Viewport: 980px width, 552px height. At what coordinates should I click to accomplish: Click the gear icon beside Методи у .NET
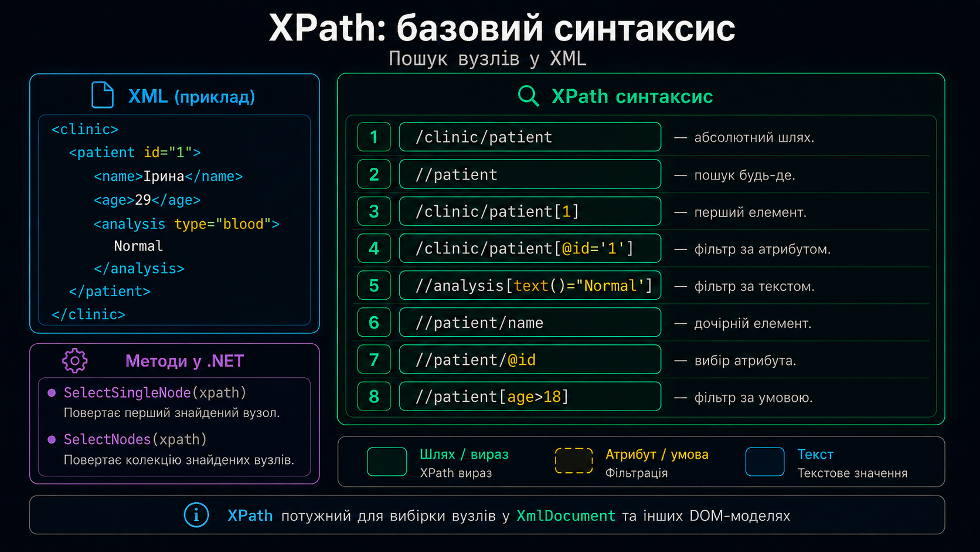tap(75, 361)
